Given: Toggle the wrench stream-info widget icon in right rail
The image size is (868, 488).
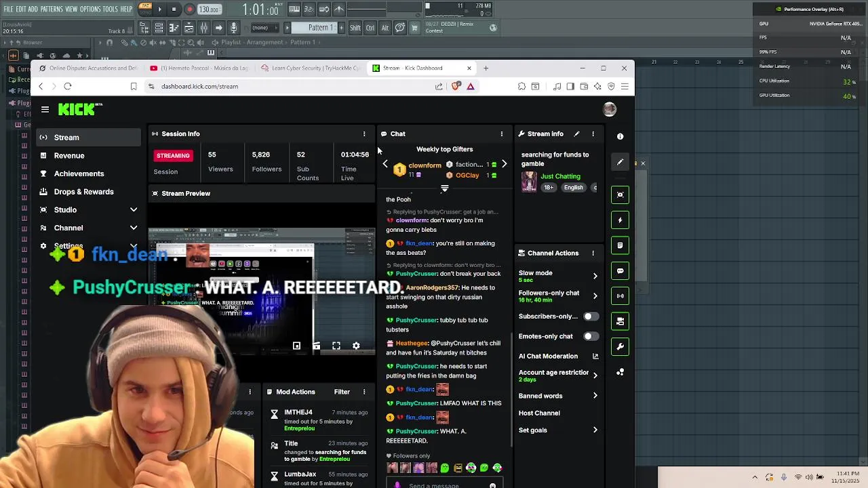Looking at the screenshot, I should (620, 346).
